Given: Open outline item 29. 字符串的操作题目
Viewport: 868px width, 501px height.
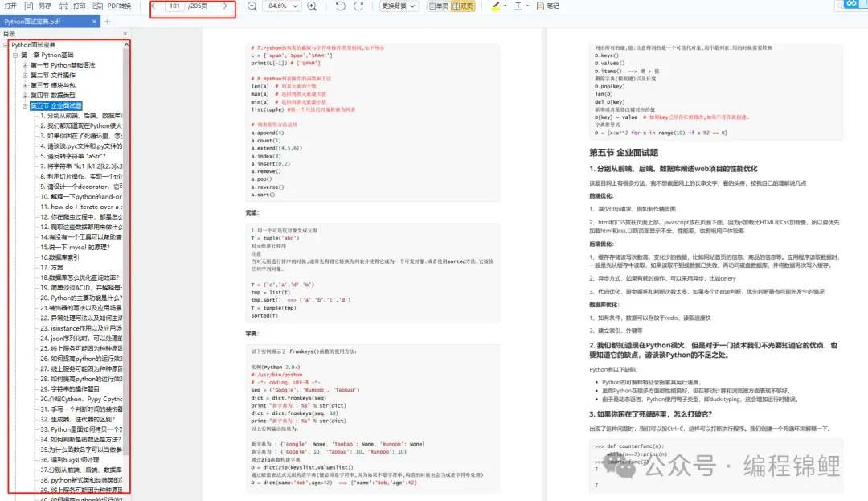Looking at the screenshot, I should point(70,388).
